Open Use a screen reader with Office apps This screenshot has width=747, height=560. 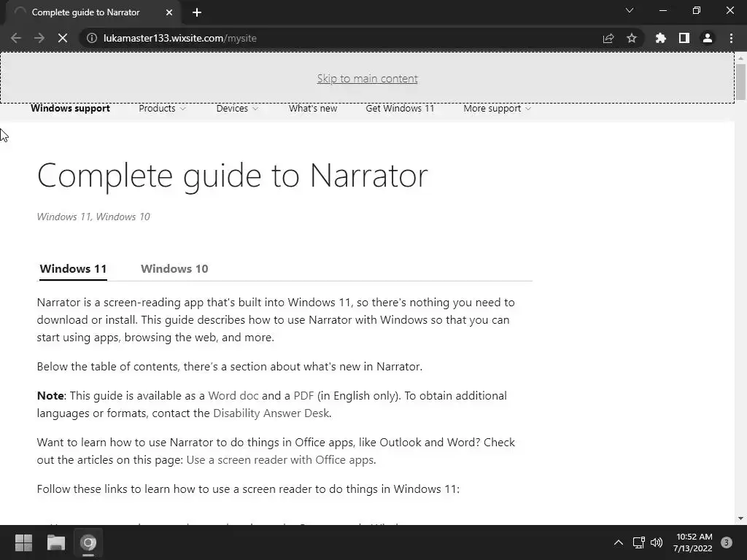tap(279, 459)
